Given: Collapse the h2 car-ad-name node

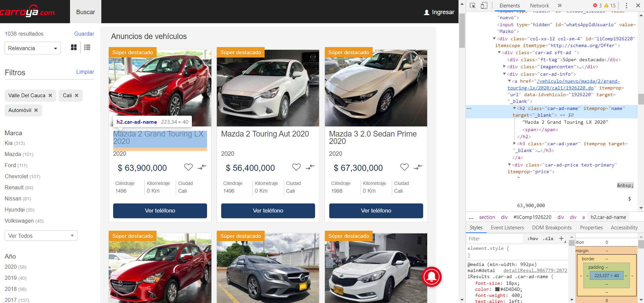Looking at the screenshot, I should click(x=514, y=108).
